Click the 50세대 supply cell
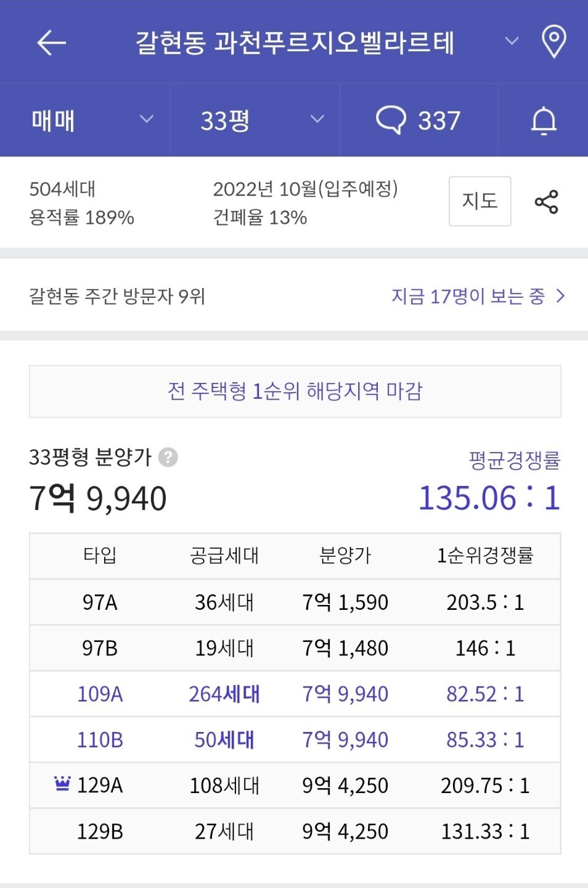The image size is (588, 888). point(224,739)
